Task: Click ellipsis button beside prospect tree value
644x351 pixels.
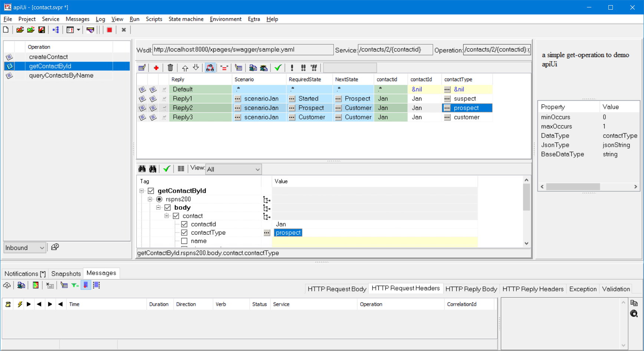Action: point(267,233)
